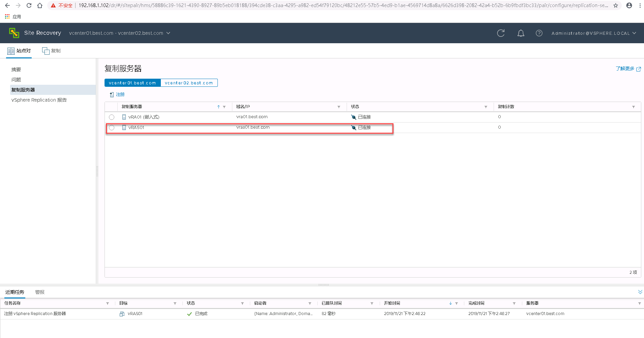Open filter for 启动者 column
The image size is (644, 338).
(310, 303)
